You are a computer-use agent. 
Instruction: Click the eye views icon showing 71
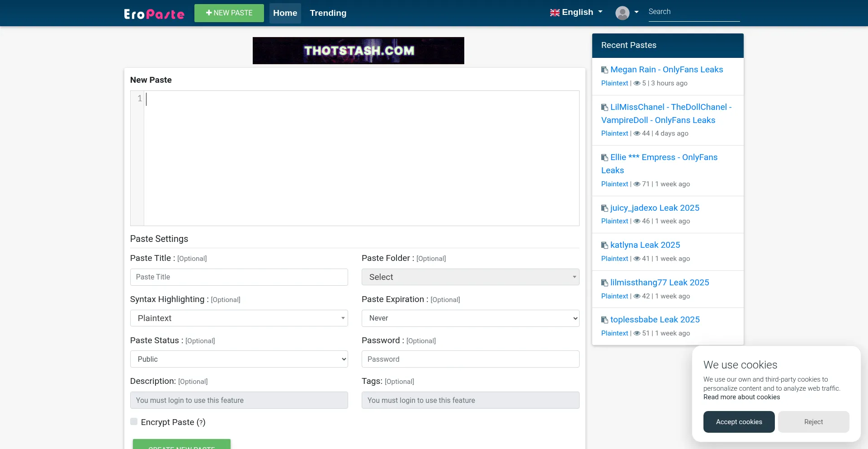(x=637, y=184)
